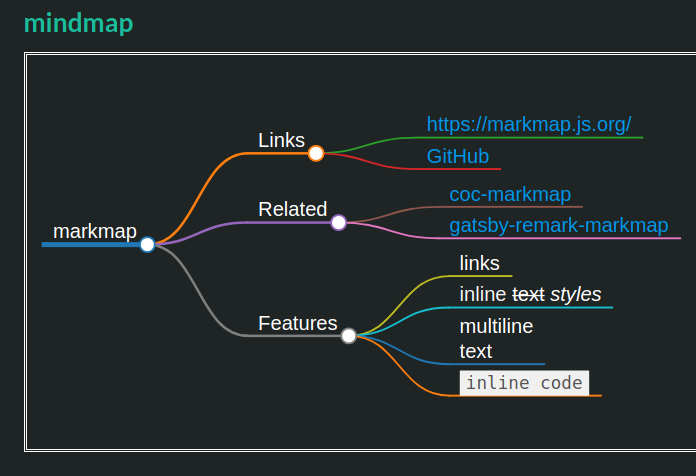This screenshot has height=476, width=696.
Task: Select the Related node label
Action: (292, 209)
